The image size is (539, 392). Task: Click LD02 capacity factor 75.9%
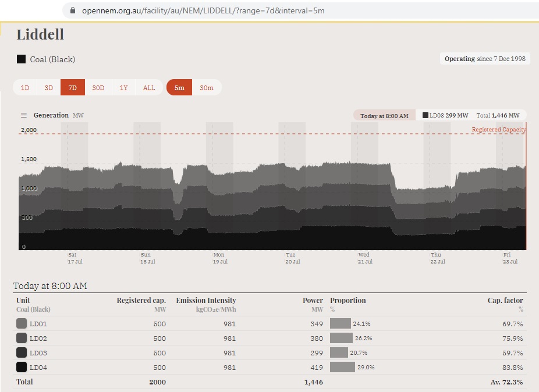[513, 338]
